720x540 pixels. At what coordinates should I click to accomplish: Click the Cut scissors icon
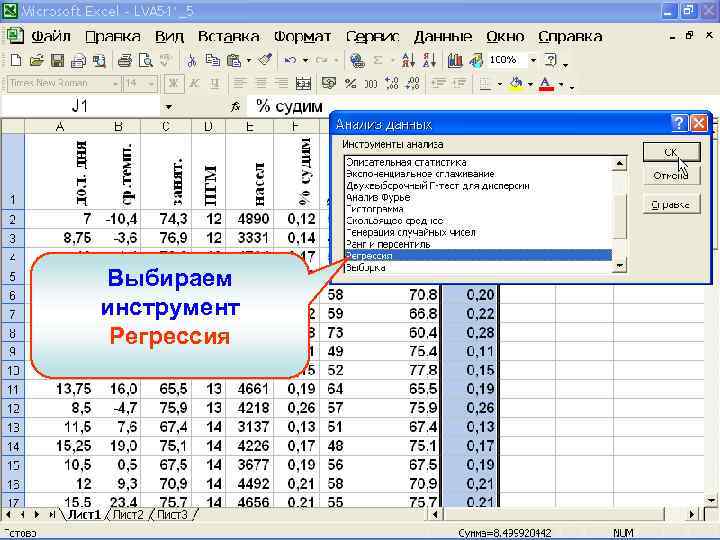tap(191, 60)
